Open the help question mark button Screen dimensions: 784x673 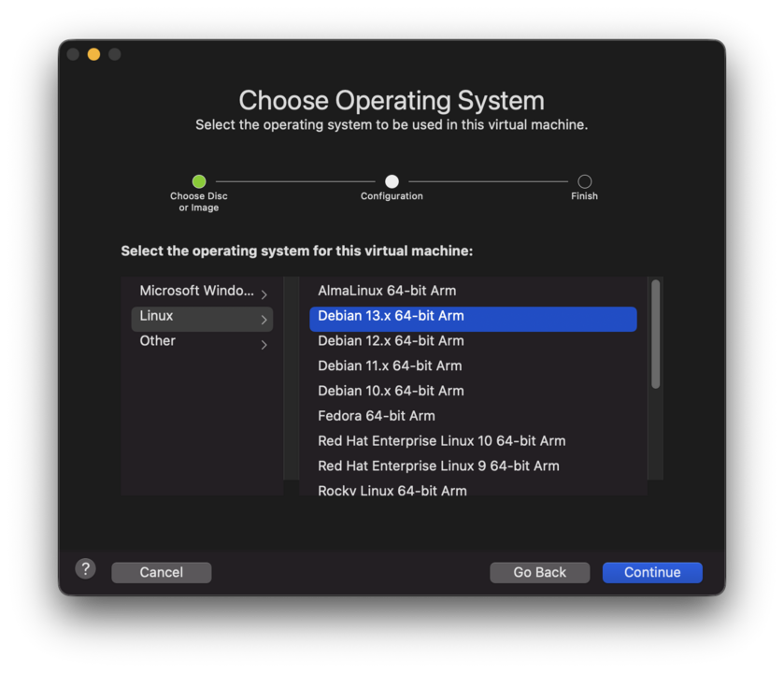tap(85, 568)
